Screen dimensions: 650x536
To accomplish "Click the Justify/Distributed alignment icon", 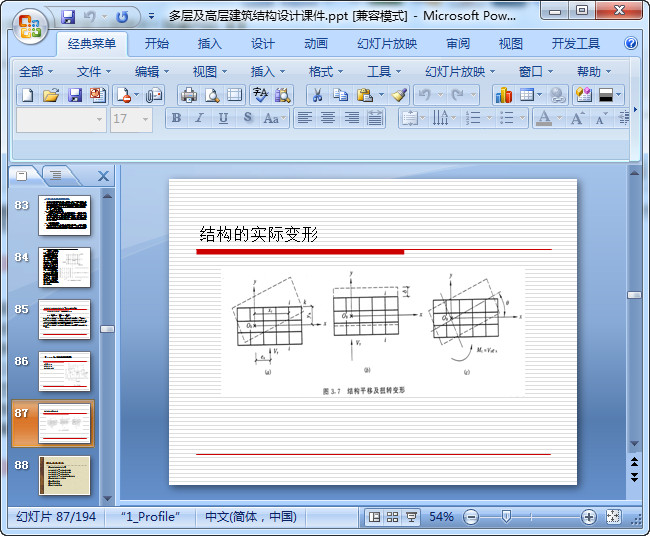I will [375, 118].
